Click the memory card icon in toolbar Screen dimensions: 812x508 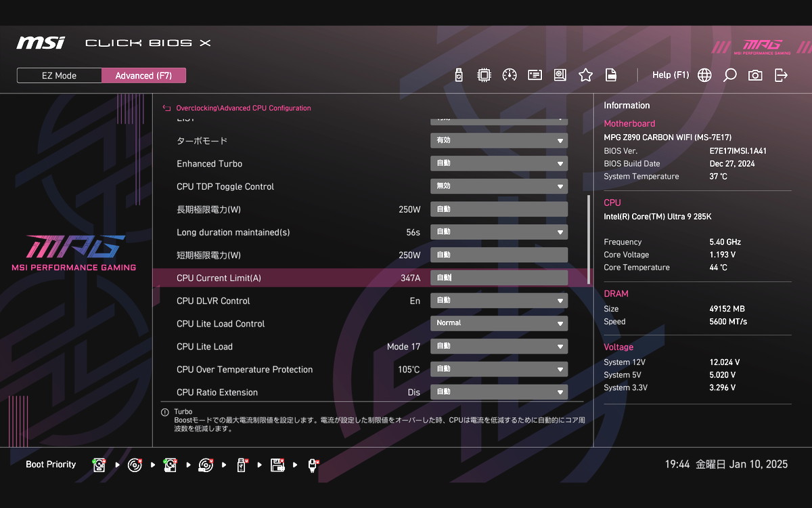click(x=535, y=75)
